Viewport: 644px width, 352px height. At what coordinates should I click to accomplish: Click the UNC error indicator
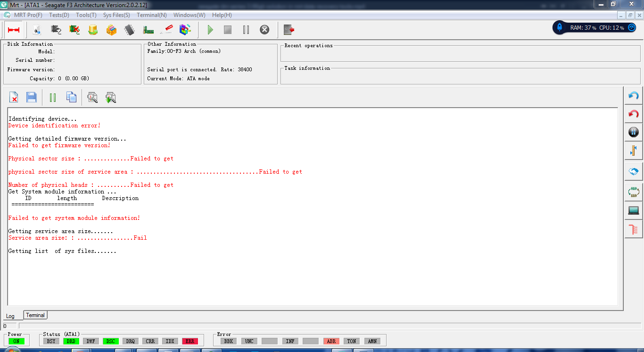click(x=249, y=341)
